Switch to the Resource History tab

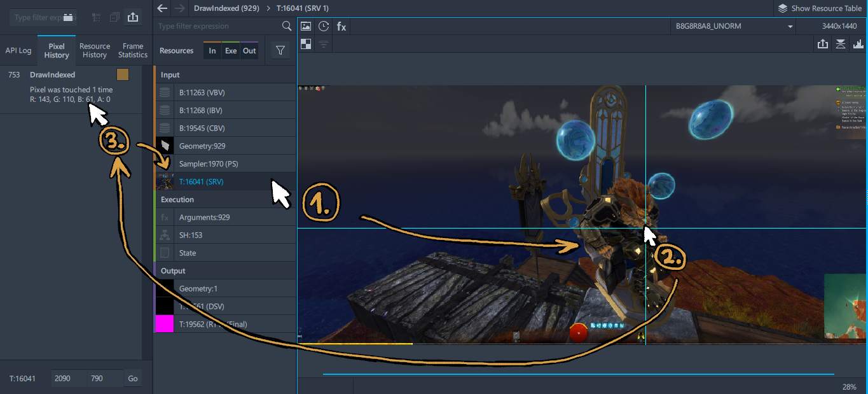tap(95, 50)
